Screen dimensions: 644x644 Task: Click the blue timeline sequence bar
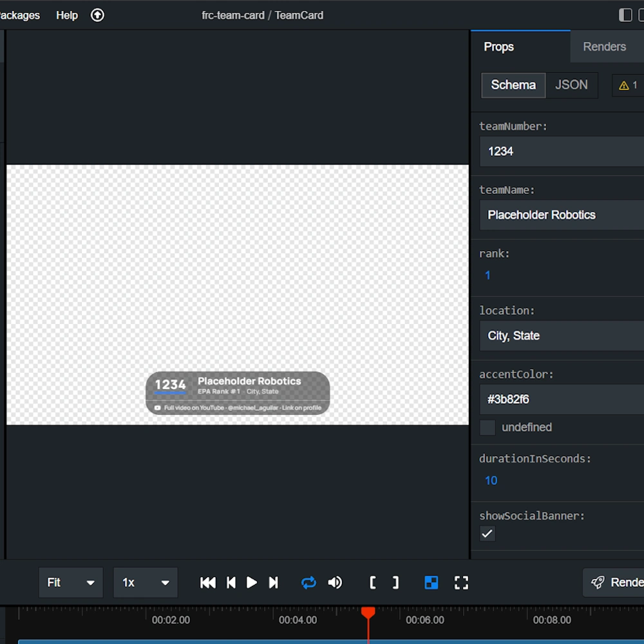pyautogui.click(x=330, y=641)
